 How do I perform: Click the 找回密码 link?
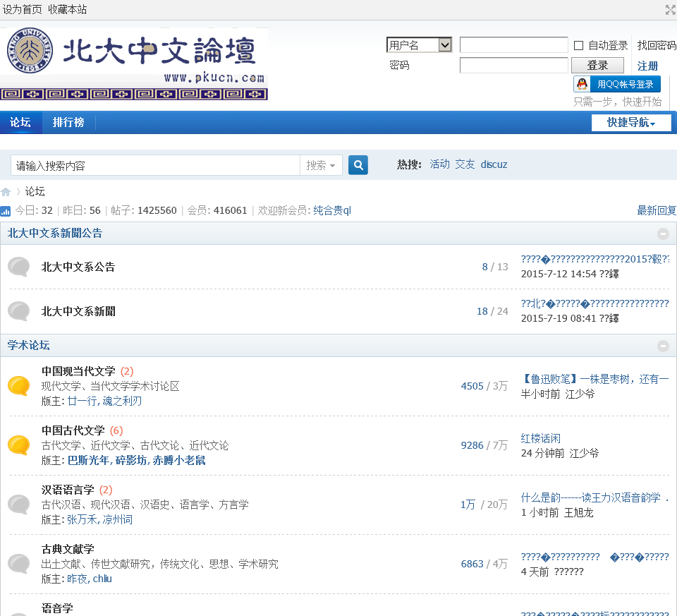click(x=657, y=45)
